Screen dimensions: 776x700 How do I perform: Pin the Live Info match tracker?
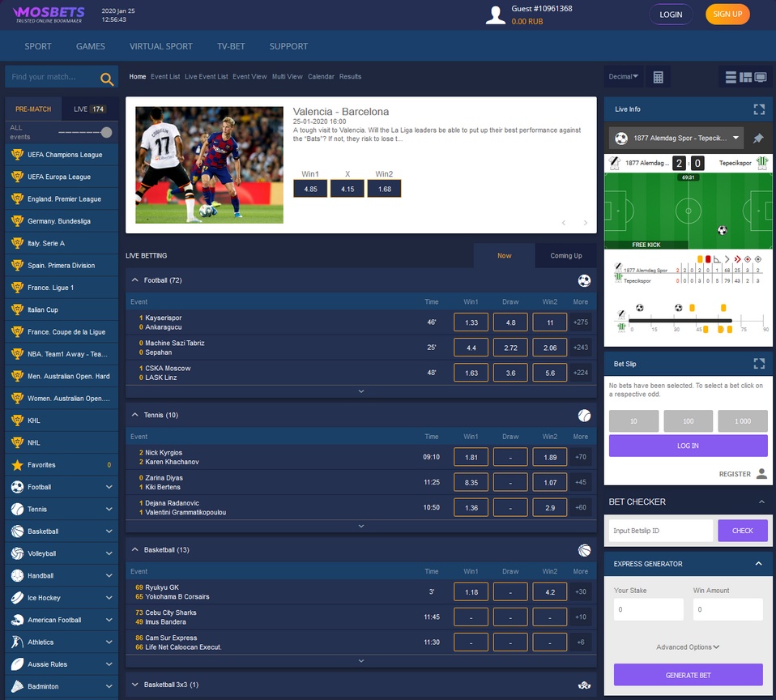coord(757,138)
